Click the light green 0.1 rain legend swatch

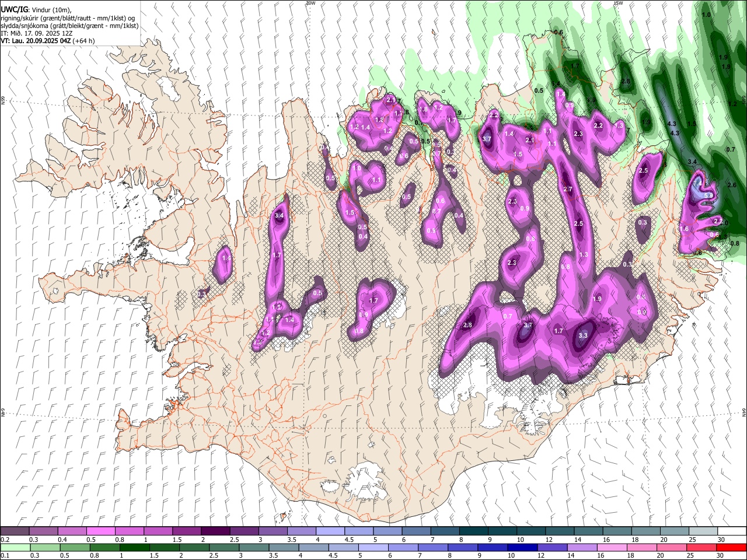pos(15,547)
